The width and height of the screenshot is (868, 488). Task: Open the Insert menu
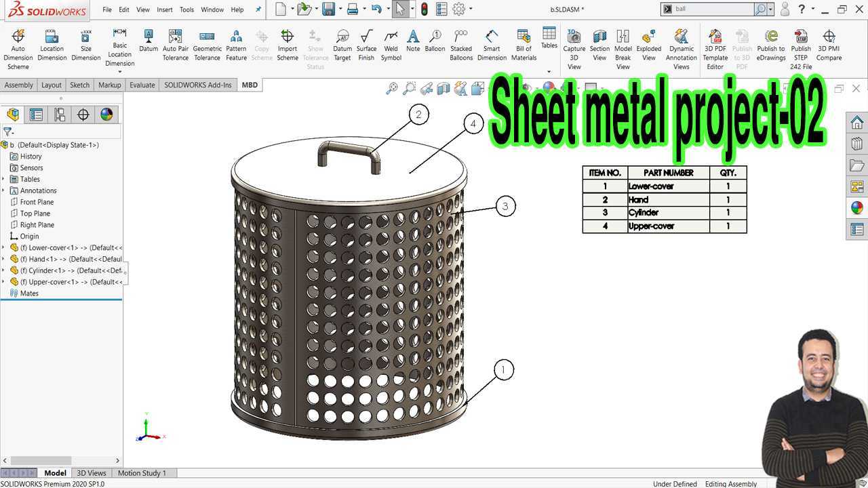click(x=165, y=9)
